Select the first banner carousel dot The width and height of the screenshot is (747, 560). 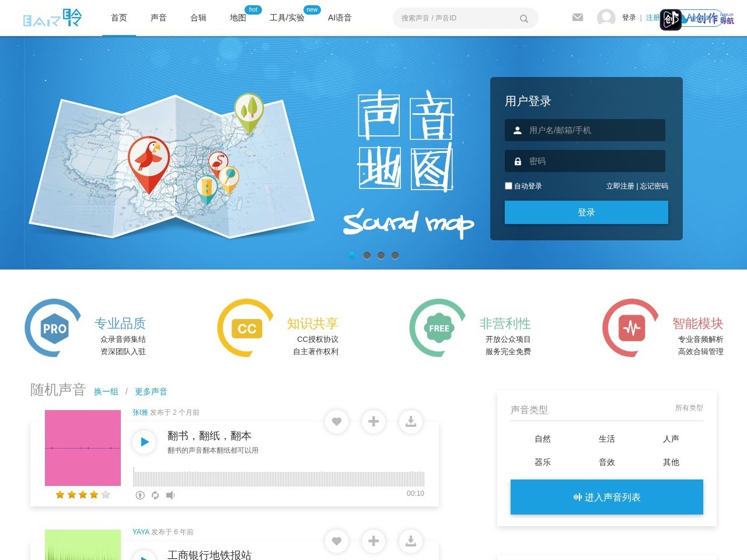(352, 256)
